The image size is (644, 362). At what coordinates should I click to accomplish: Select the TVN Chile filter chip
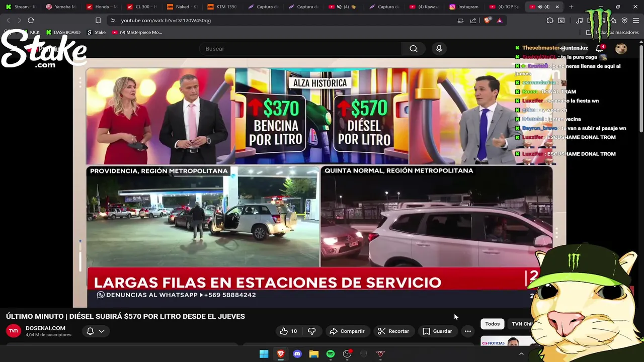(x=522, y=324)
